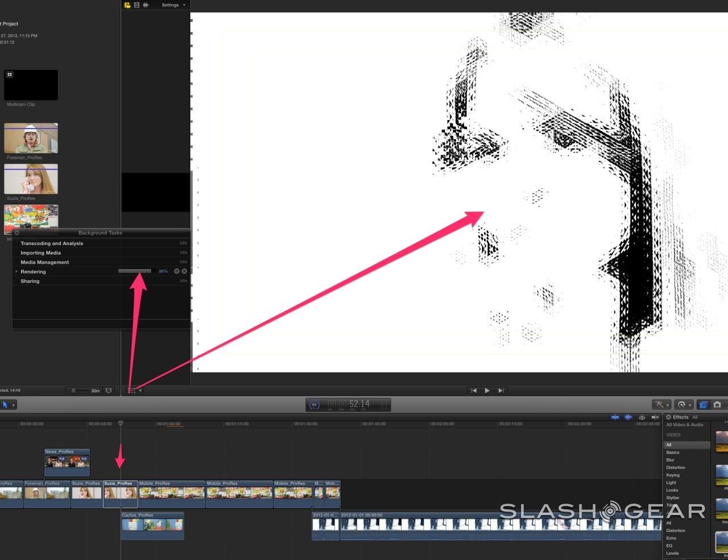Click the transform tool icon below viewer
The height and width of the screenshot is (560, 728).
coord(131,391)
